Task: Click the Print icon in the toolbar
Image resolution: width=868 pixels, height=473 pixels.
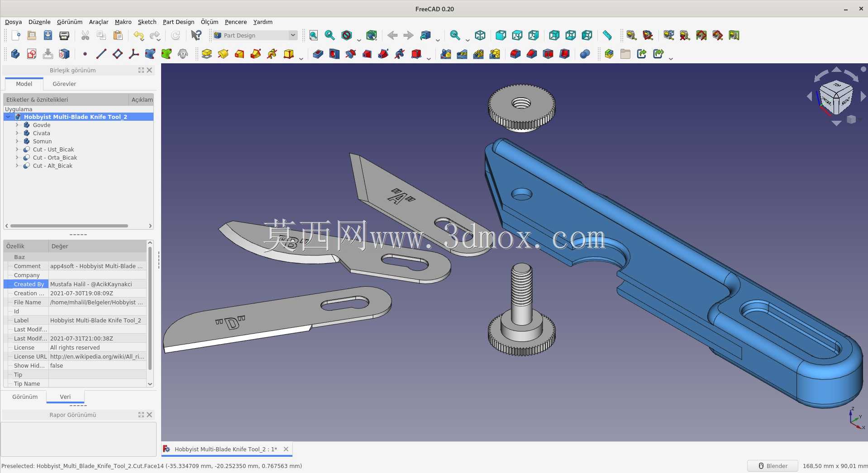Action: 64,35
